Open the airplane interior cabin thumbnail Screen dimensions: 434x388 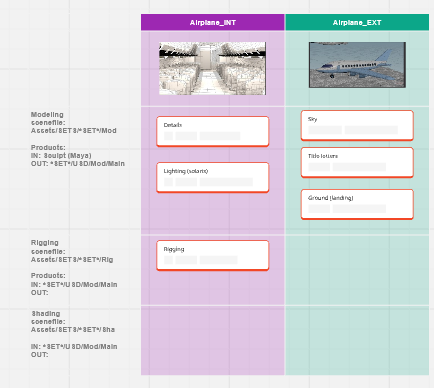(x=212, y=68)
